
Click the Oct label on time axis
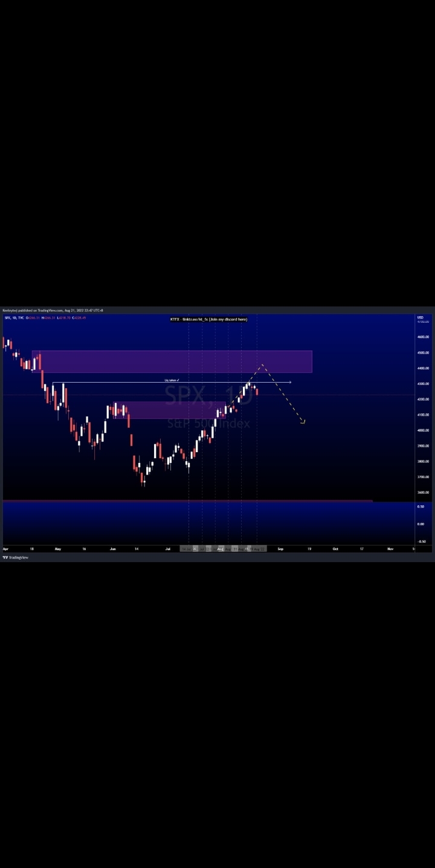click(335, 549)
